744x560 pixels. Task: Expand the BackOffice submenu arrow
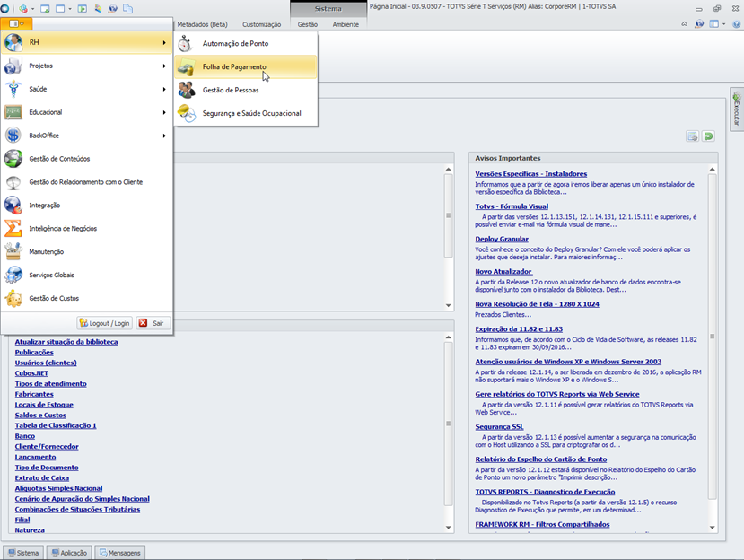(x=164, y=136)
